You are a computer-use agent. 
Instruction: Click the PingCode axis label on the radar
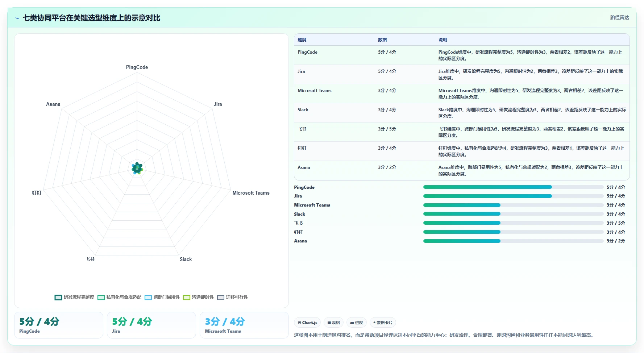point(137,67)
